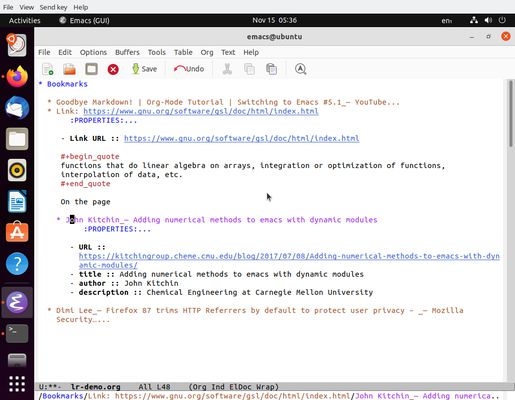515x400 pixels.
Task: Click the (Org Ind ElDoc Wrap) mode indicator
Action: click(233, 387)
